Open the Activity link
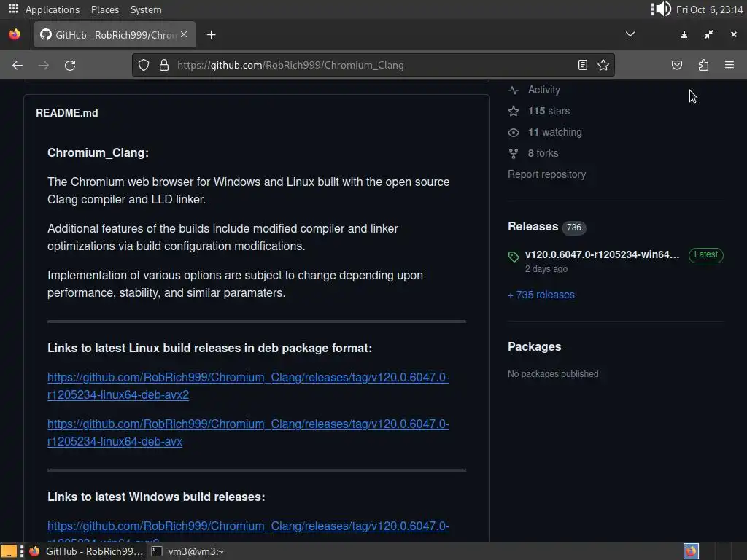747x560 pixels. pos(543,90)
